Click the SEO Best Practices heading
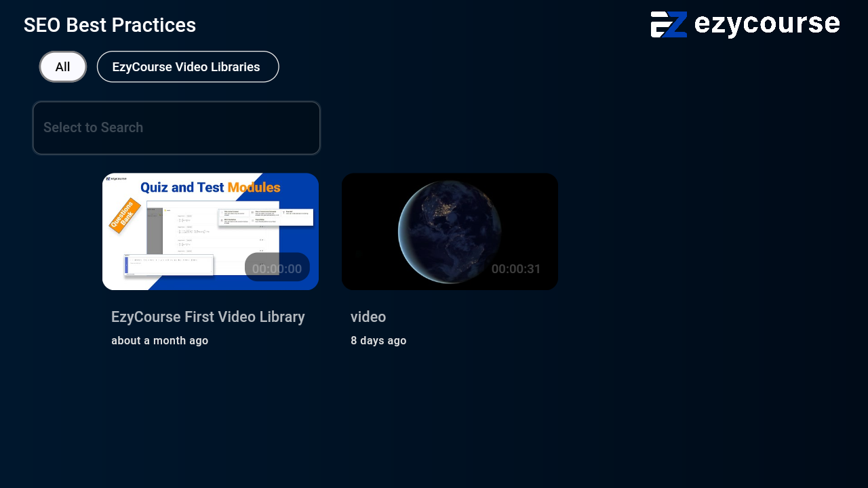The image size is (868, 488). pyautogui.click(x=110, y=25)
